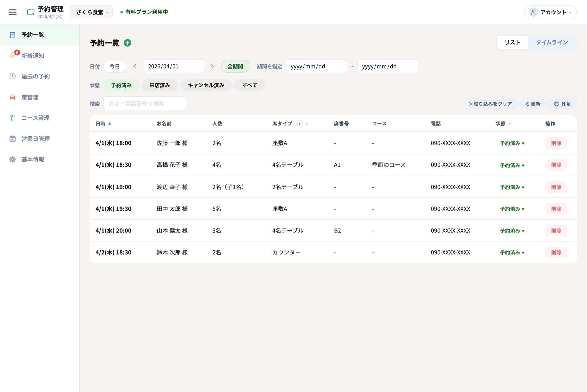Toggle the 全期間 date filter

coord(235,66)
